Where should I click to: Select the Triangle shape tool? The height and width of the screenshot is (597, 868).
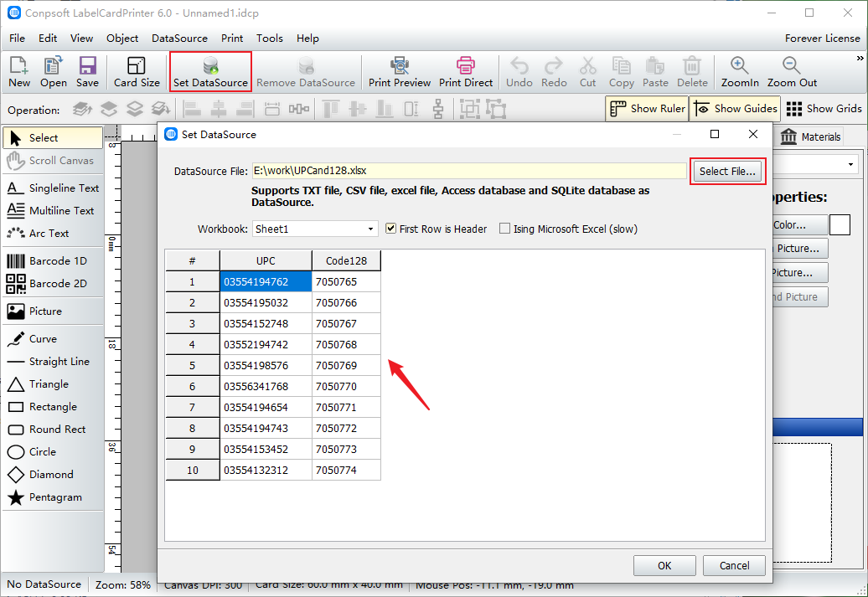[x=53, y=384]
